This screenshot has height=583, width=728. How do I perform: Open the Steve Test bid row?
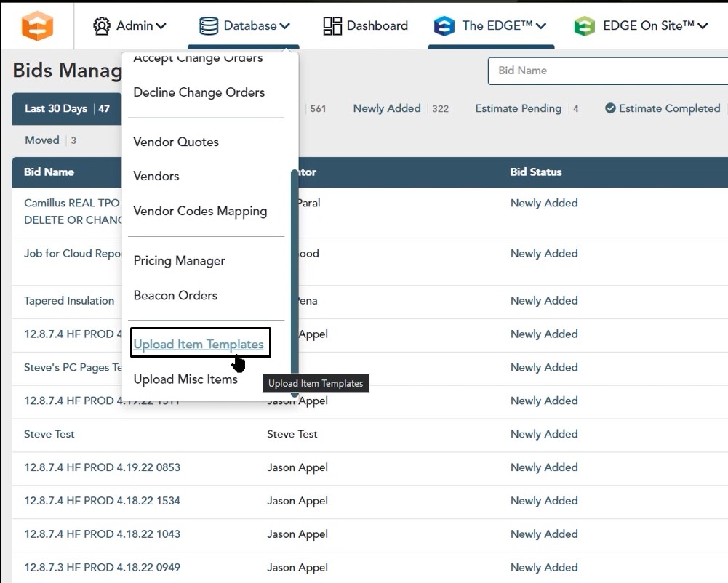coord(49,434)
